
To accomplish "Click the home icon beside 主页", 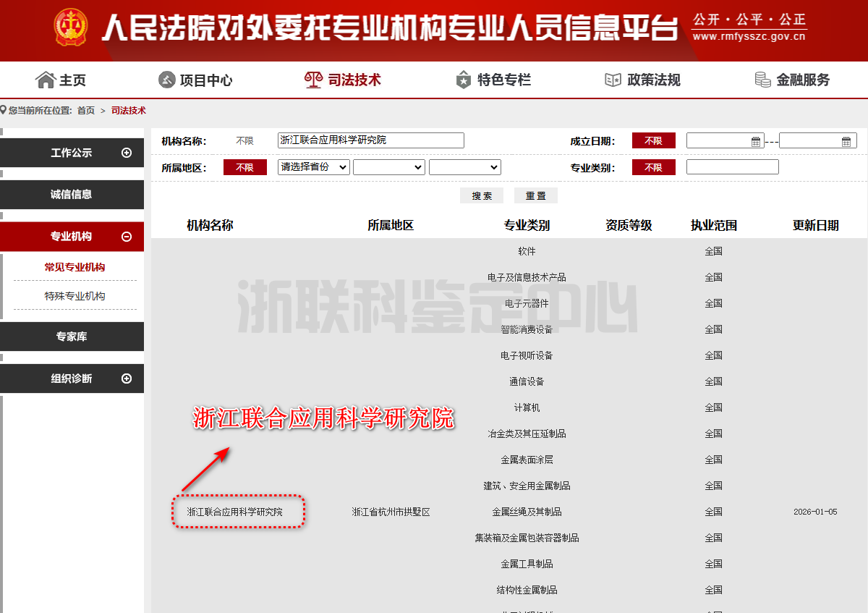I will pos(46,80).
